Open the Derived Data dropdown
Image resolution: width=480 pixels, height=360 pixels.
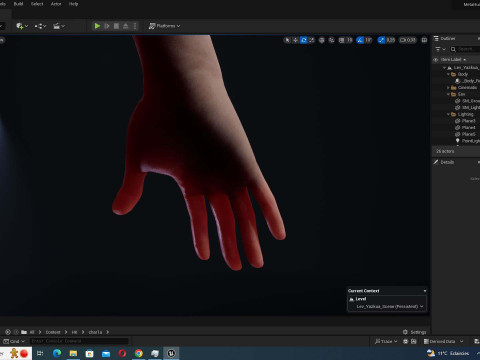click(x=443, y=341)
